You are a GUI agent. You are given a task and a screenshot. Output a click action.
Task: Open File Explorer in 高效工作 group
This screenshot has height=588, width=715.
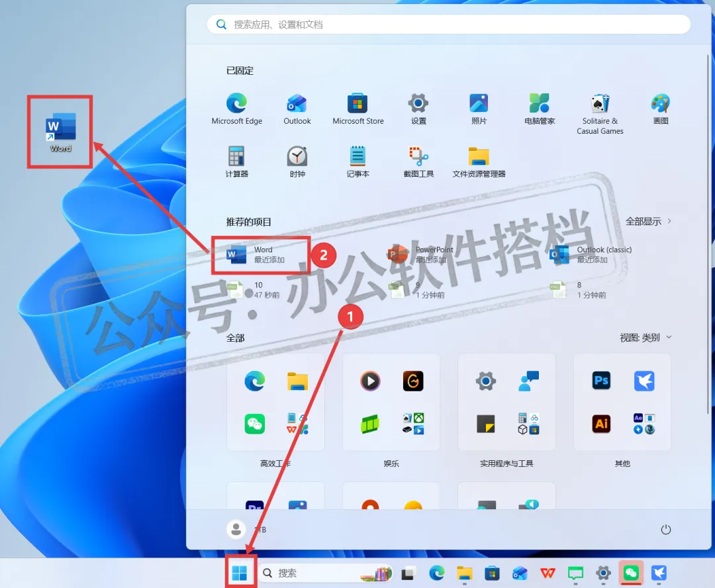click(x=297, y=381)
